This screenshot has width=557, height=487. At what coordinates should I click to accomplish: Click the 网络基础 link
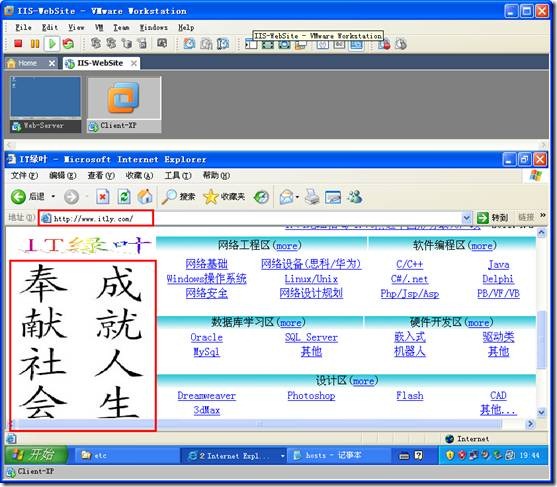coord(206,264)
